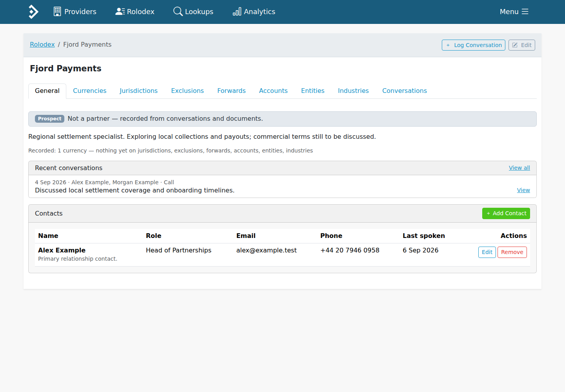Open the Rolodex nav item
This screenshot has width=565, height=392.
point(135,12)
